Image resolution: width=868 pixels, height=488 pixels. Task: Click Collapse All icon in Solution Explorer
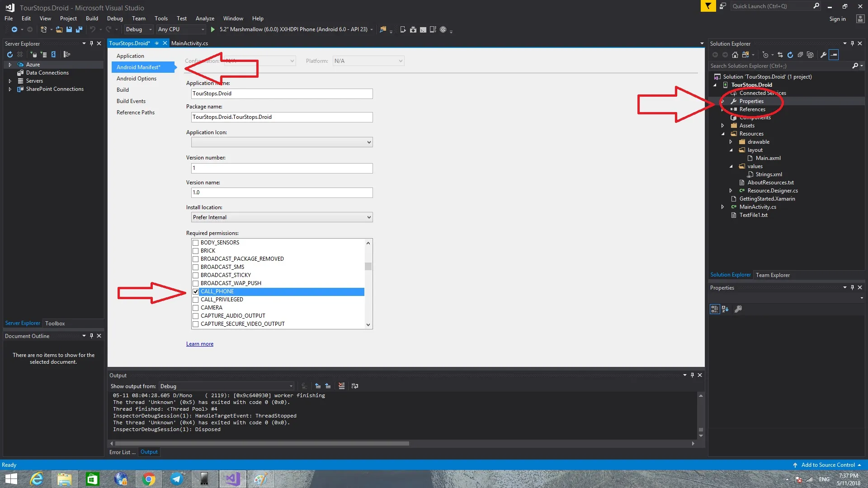(800, 55)
